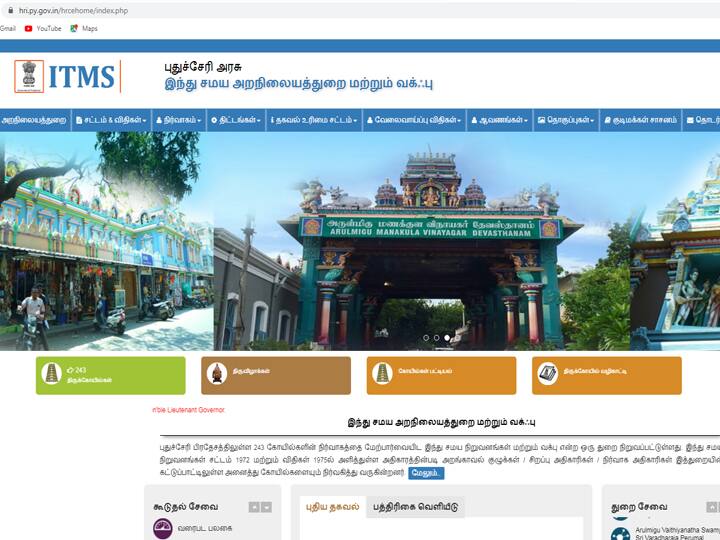
Task: Click the purple dashboard gauge icon
Action: pyautogui.click(x=163, y=529)
